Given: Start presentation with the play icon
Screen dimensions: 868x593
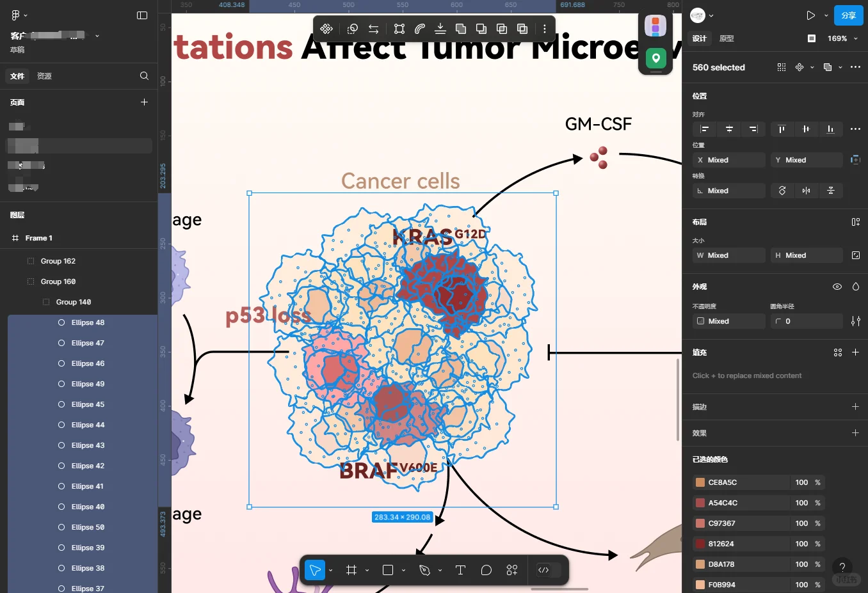Looking at the screenshot, I should (x=810, y=15).
